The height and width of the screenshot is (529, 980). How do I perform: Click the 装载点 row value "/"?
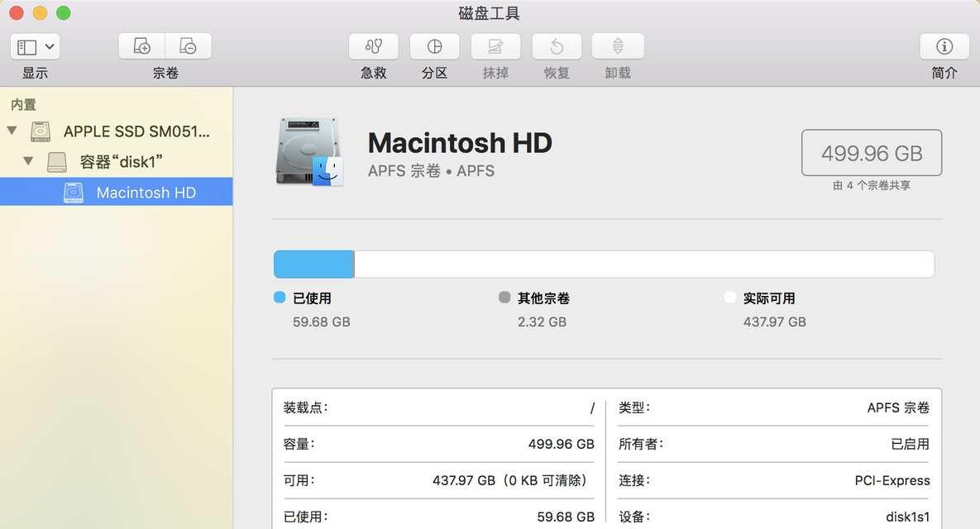click(x=592, y=407)
